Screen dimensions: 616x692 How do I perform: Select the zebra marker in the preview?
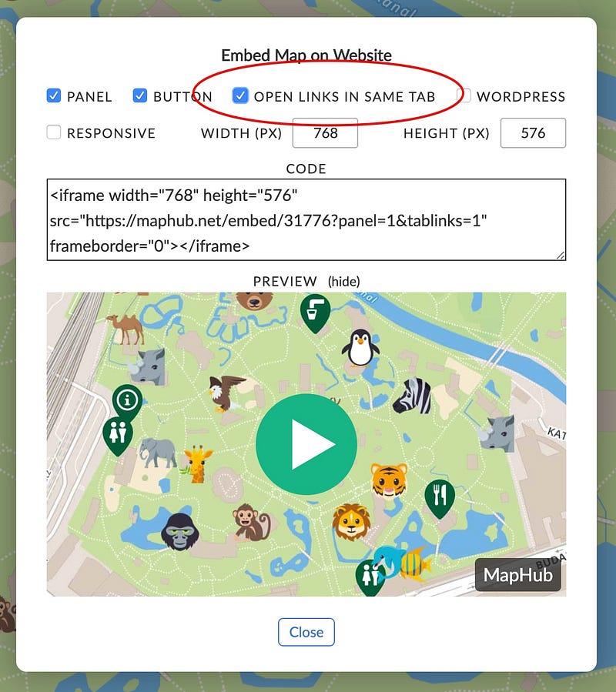tap(412, 395)
